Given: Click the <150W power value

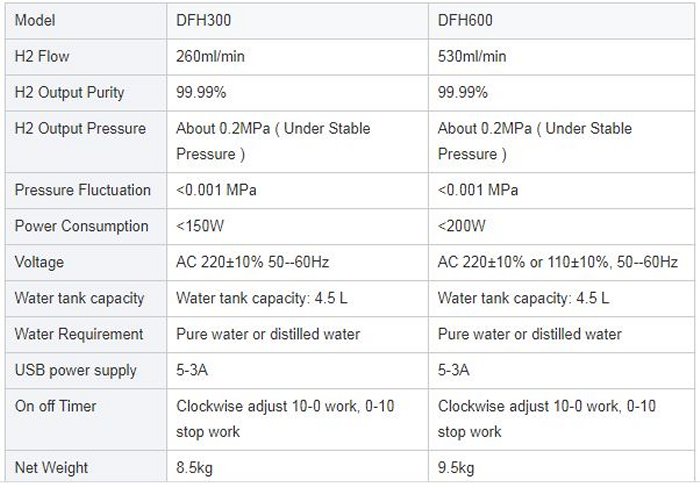Looking at the screenshot, I should pyautogui.click(x=199, y=226).
